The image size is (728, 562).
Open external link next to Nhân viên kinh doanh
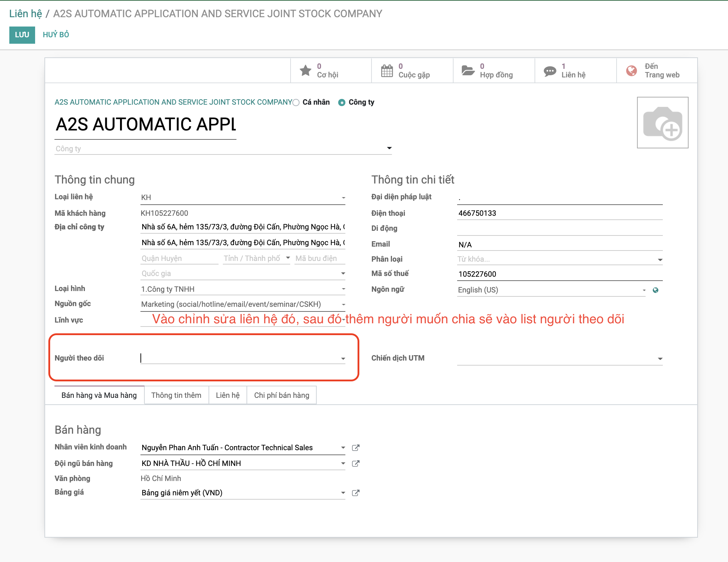tap(355, 448)
